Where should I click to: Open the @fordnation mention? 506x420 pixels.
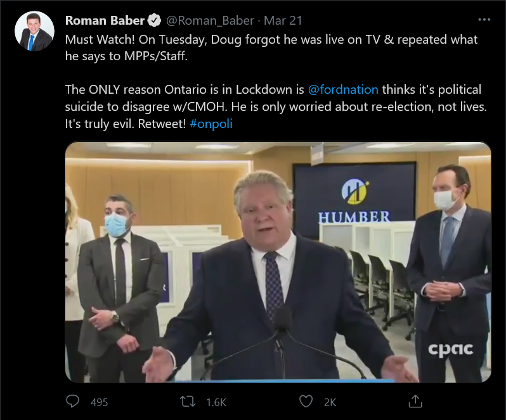tap(343, 89)
